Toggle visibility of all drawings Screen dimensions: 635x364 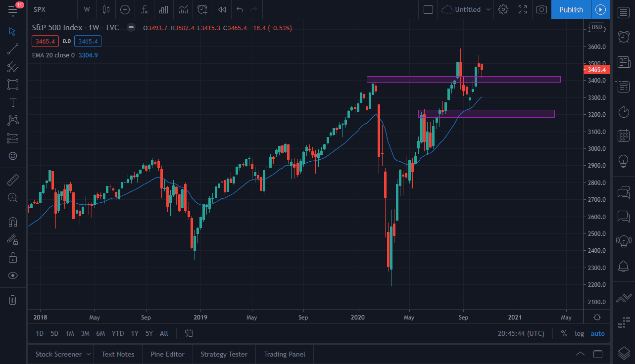coord(12,275)
